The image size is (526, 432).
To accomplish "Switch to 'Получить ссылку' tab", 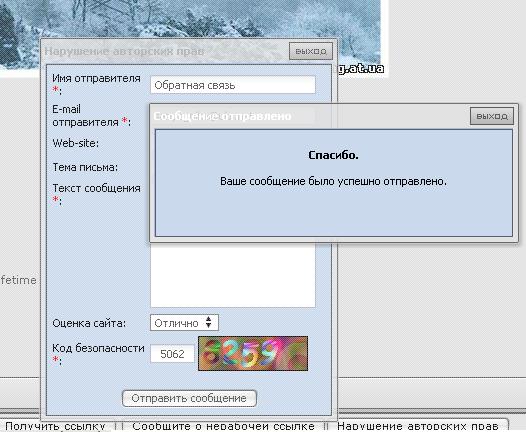I will (55, 426).
